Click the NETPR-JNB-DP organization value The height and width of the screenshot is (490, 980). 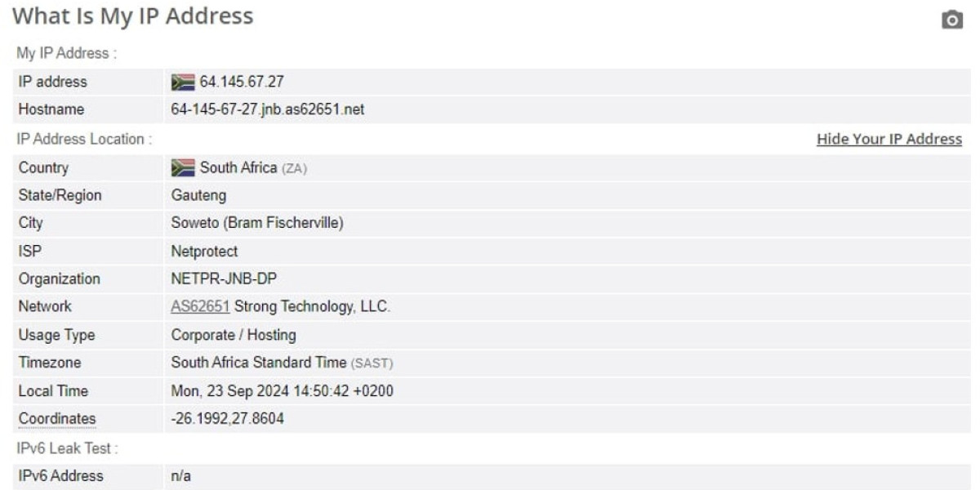pyautogui.click(x=224, y=279)
